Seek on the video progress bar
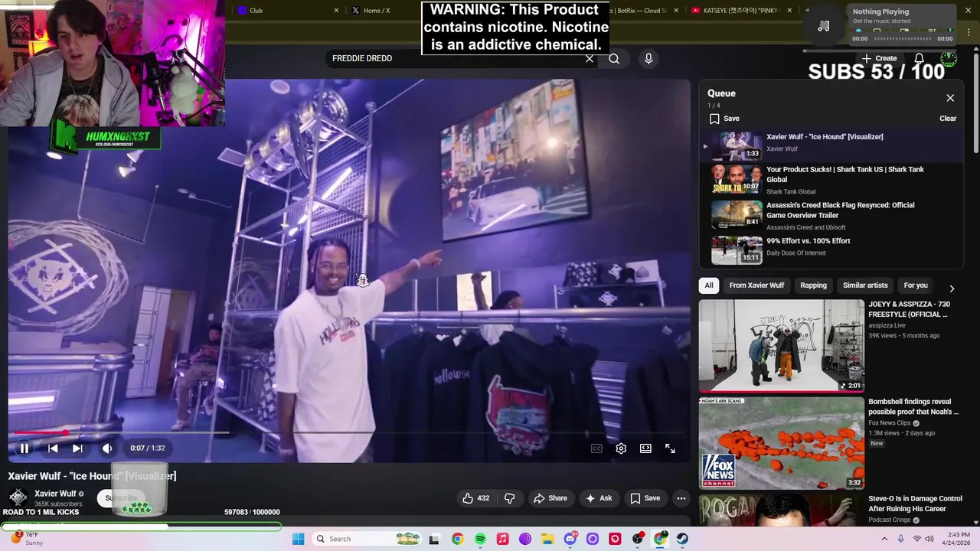The image size is (980, 551). pyautogui.click(x=349, y=432)
